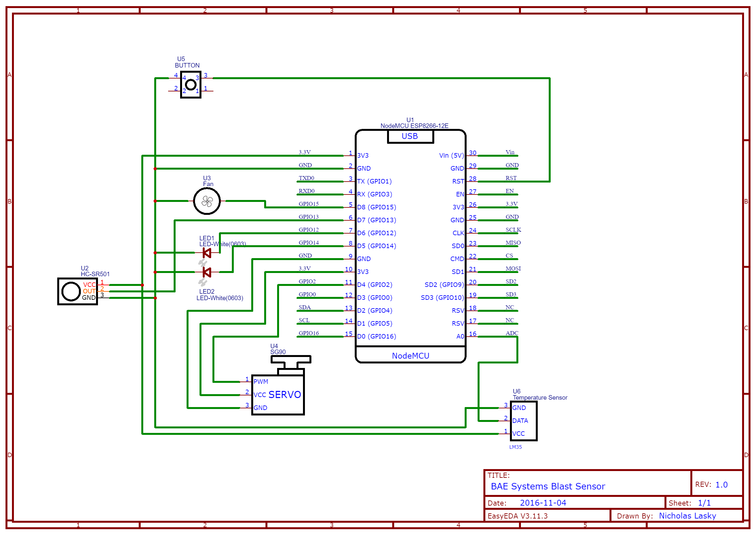Select the HC-SR501 motion sensor symbol
Viewport: 756px width, 535px height.
coord(78,291)
